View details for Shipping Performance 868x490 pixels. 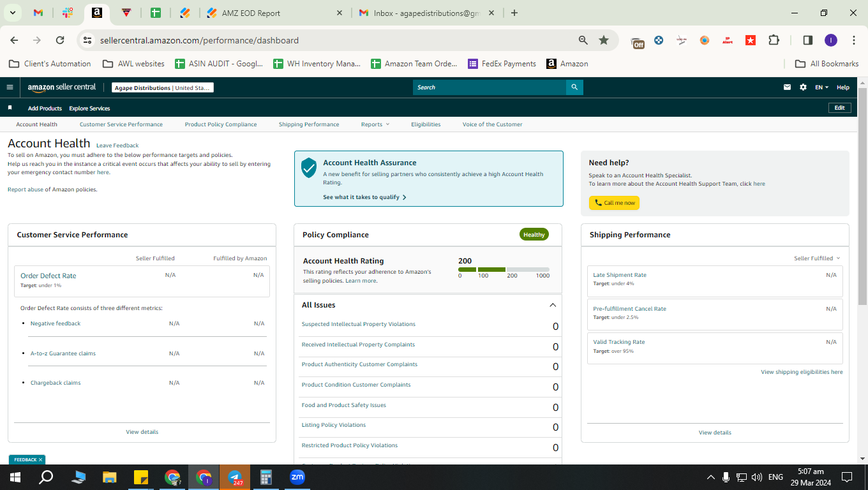tap(715, 433)
